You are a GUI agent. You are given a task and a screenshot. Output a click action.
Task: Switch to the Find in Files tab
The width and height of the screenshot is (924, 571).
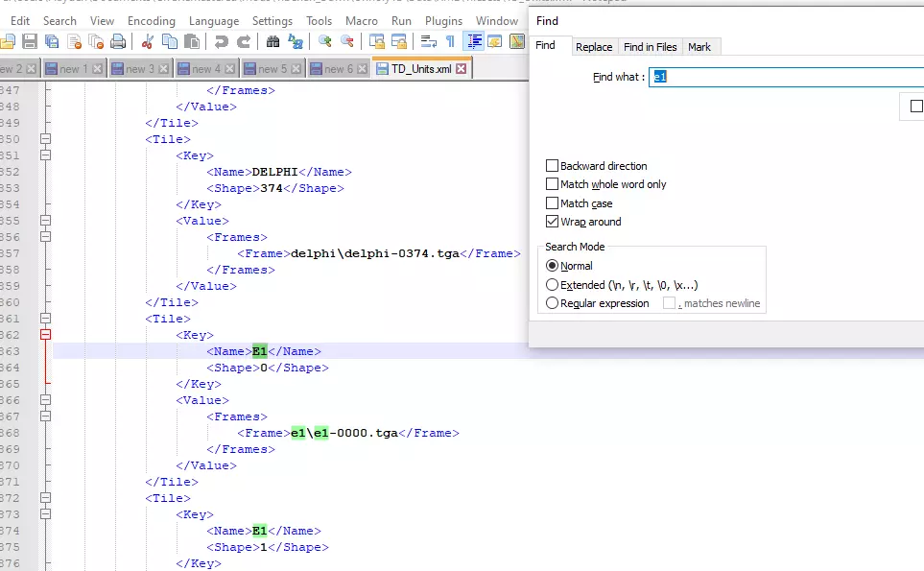[650, 47]
